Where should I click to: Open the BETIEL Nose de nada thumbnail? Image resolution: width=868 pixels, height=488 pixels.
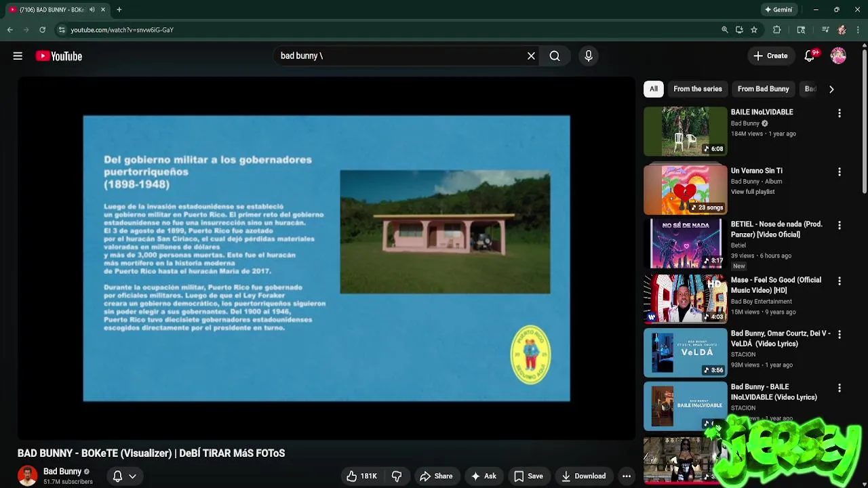[686, 243]
